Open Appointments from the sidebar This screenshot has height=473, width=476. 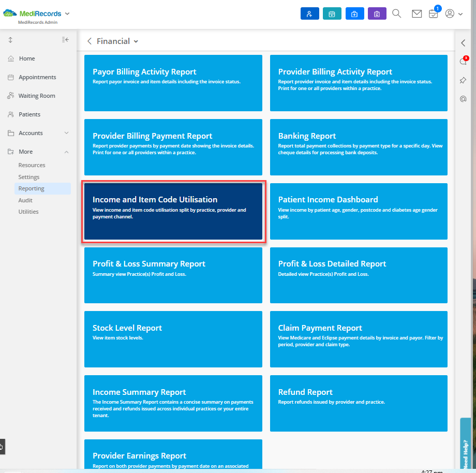37,77
